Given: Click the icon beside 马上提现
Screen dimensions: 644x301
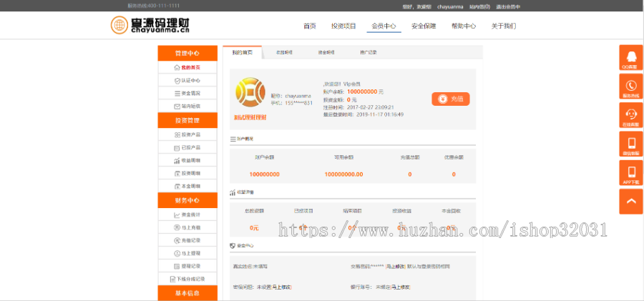Looking at the screenshot, I should coord(177,253).
